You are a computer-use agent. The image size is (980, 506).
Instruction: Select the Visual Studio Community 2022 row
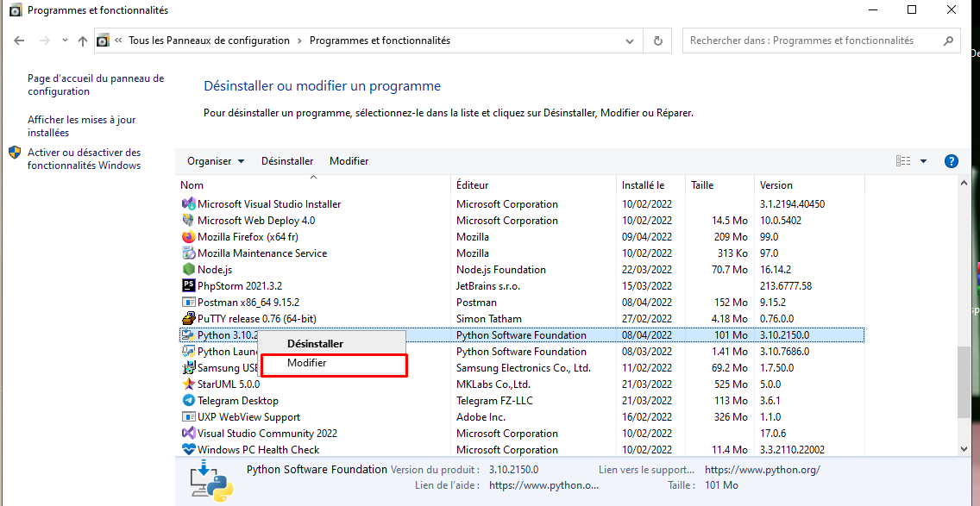tap(522, 433)
